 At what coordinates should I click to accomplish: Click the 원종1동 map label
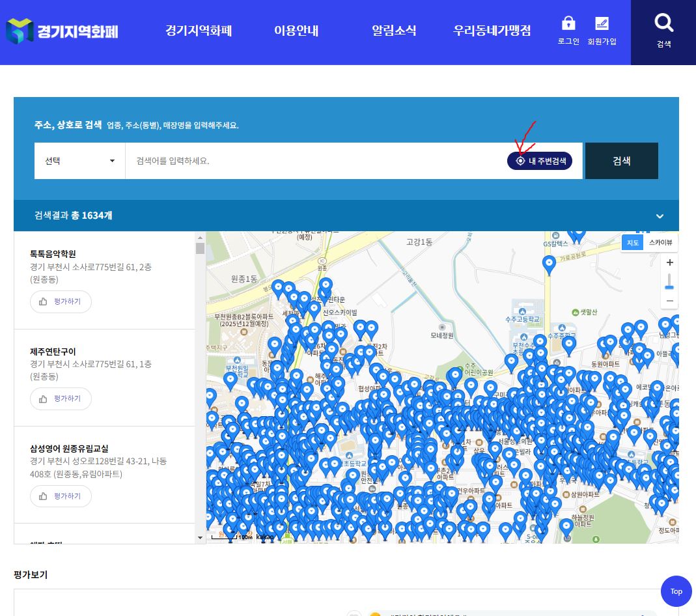244,279
